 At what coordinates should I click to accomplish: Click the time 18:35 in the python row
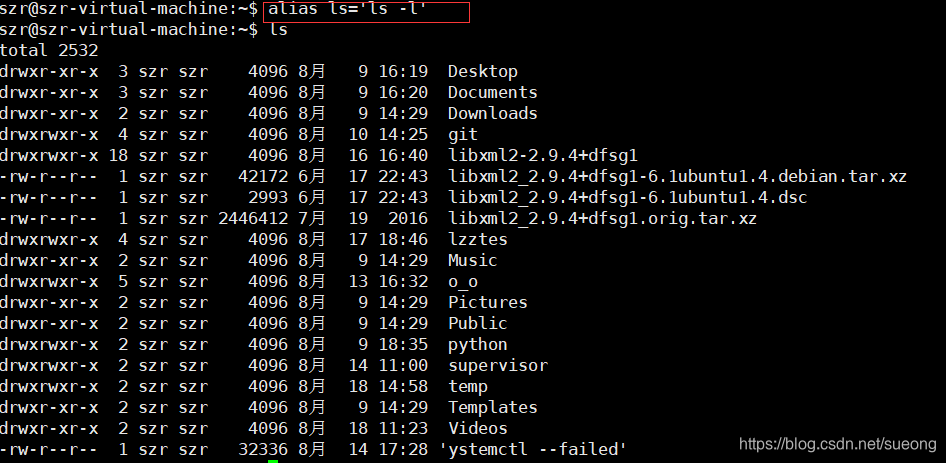coord(403,345)
